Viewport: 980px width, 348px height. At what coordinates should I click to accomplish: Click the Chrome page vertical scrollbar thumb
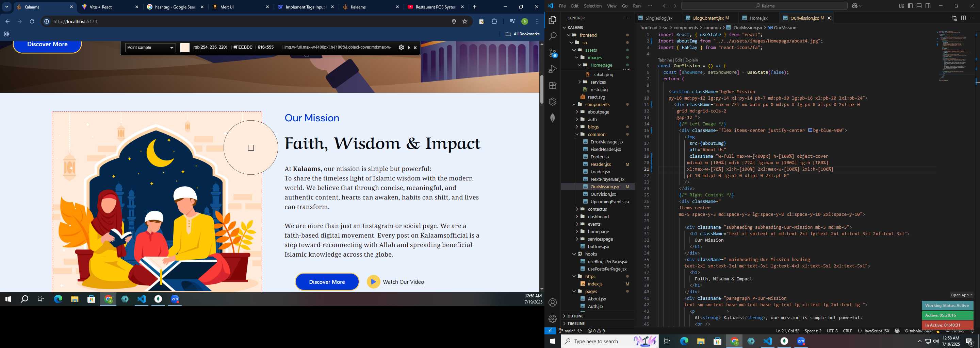coord(542,90)
